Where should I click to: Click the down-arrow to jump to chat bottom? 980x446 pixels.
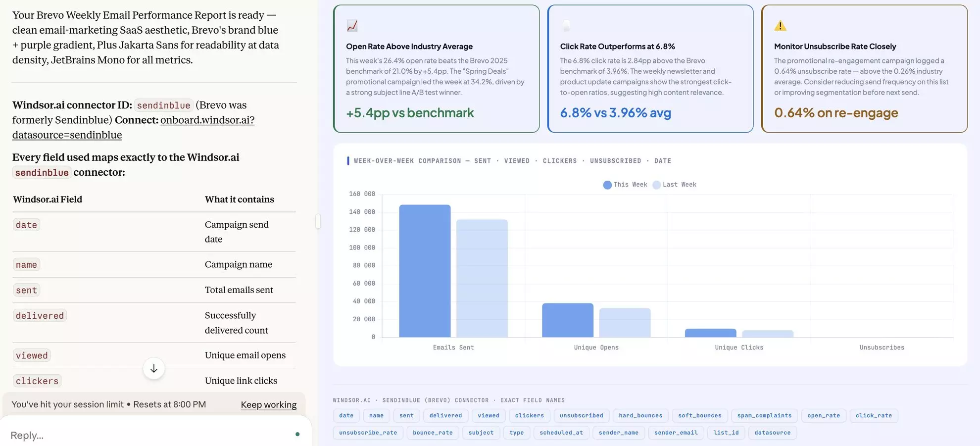tap(154, 368)
